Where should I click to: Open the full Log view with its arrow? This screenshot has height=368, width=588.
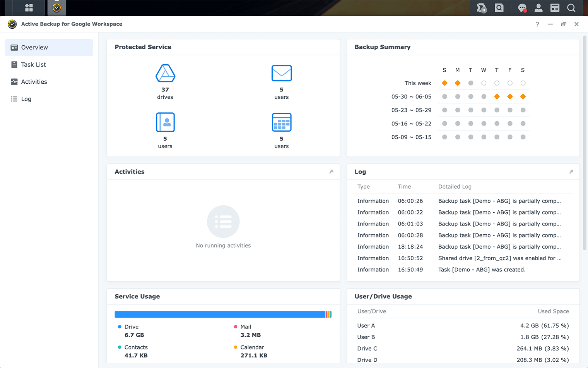(571, 172)
